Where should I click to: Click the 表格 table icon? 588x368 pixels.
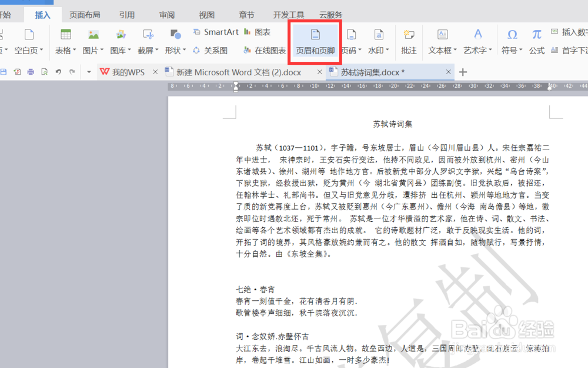(x=66, y=35)
